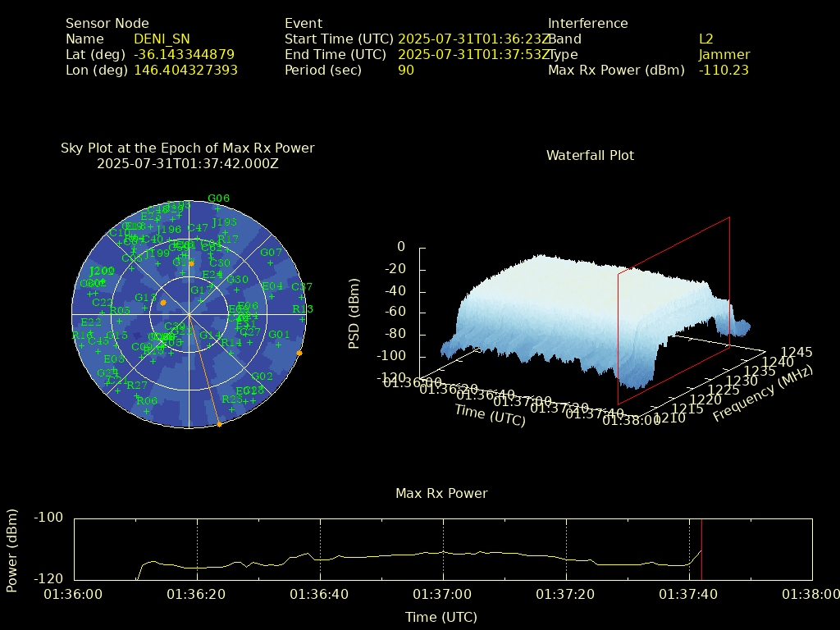Click the orange dot ending the orange bearing line
840x630 pixels.
click(x=219, y=424)
